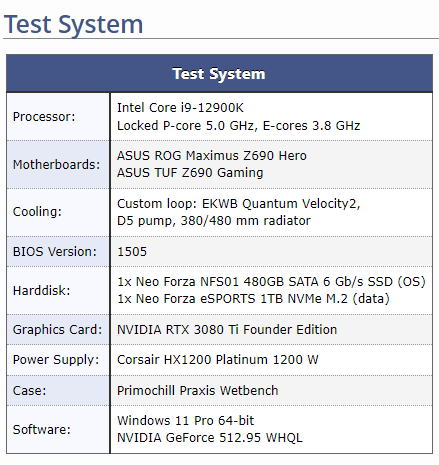Viewport: 439px width, 465px height.
Task: Click EKWB Quantum Velocity2 custom loop text
Action: [239, 204]
